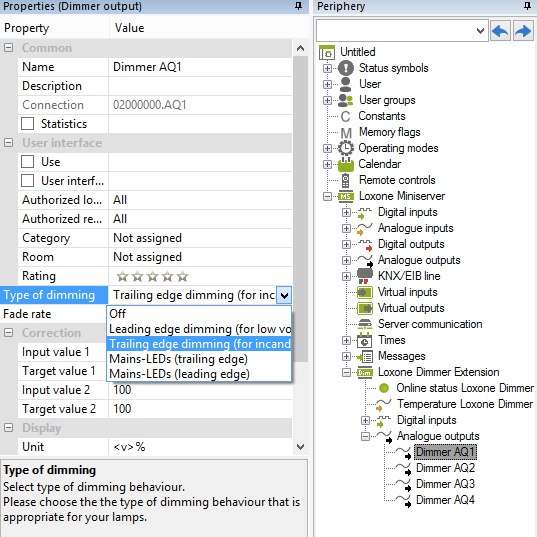
Task: Click the back arrow in Periphery panel
Action: point(500,31)
